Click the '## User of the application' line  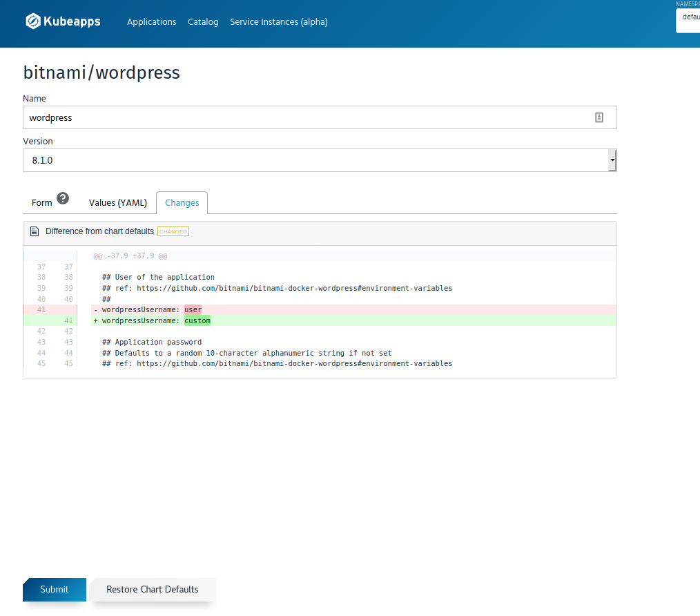point(159,278)
